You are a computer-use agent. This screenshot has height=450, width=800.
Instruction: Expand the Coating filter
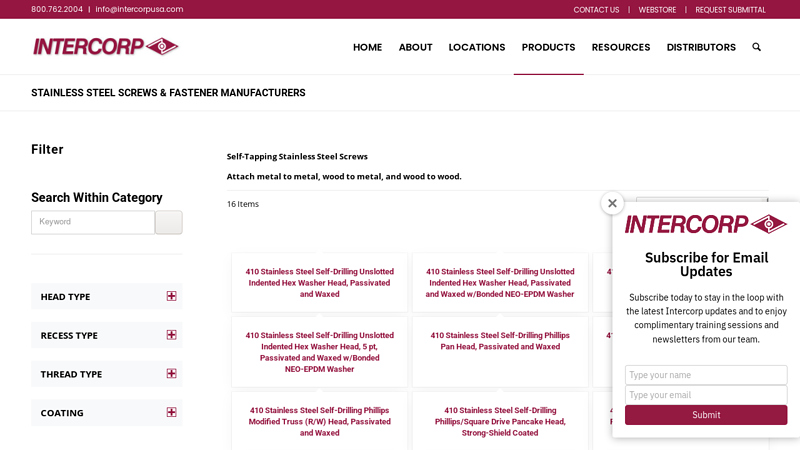coord(171,412)
